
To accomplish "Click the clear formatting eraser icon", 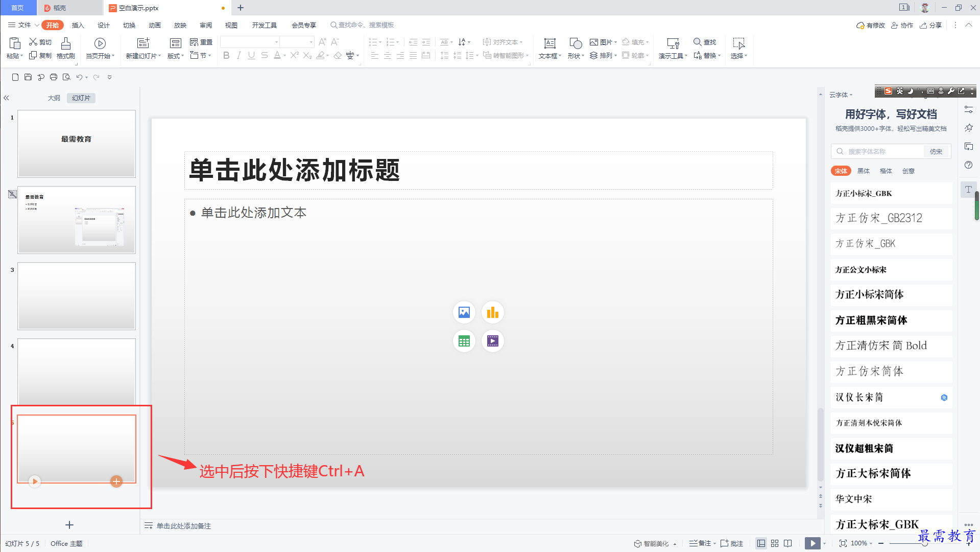I will [x=338, y=55].
